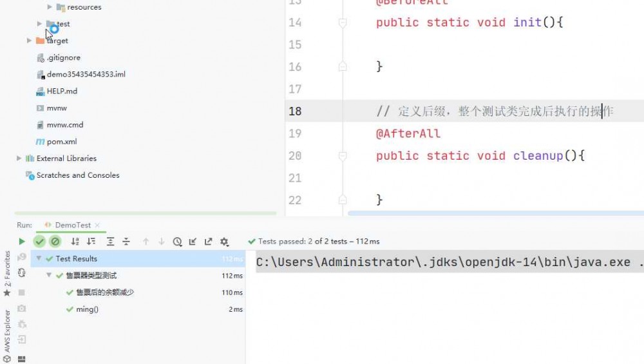Rerun tests with green play button
The width and height of the screenshot is (644, 364).
point(22,242)
